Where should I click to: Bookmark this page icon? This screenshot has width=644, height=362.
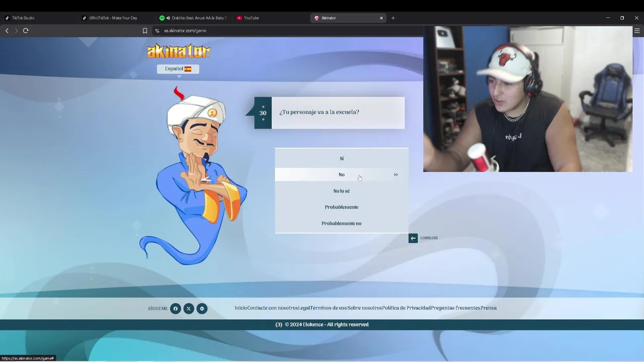pos(145,31)
